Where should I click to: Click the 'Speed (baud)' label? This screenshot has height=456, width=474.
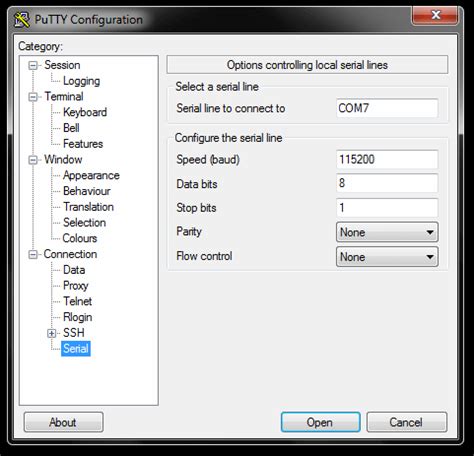208,160
